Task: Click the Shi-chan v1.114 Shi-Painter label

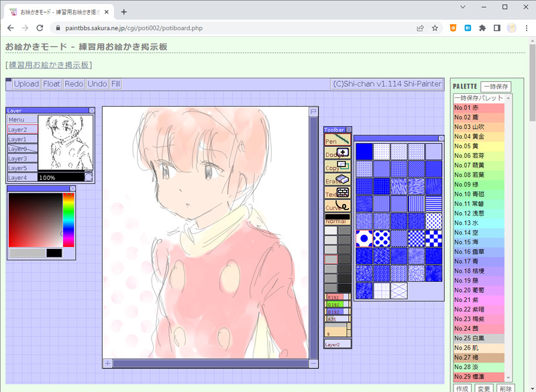Action: [x=387, y=84]
